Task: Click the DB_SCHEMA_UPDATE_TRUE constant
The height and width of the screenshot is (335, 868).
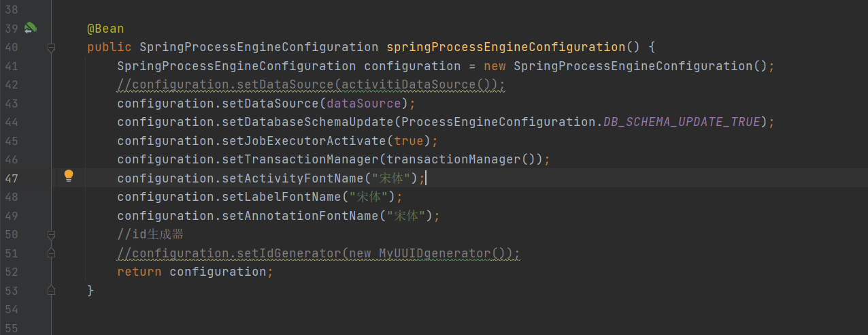Action: coord(682,122)
